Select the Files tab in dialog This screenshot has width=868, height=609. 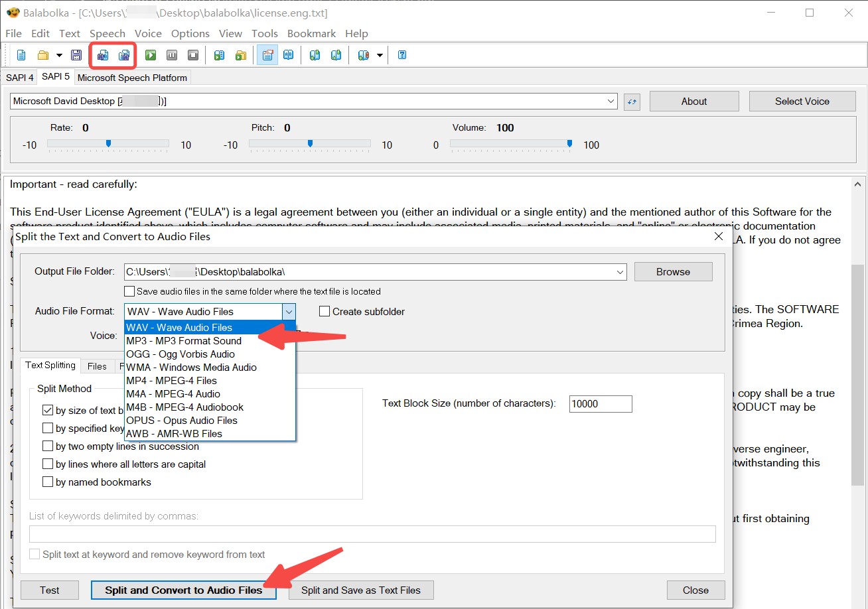point(97,366)
